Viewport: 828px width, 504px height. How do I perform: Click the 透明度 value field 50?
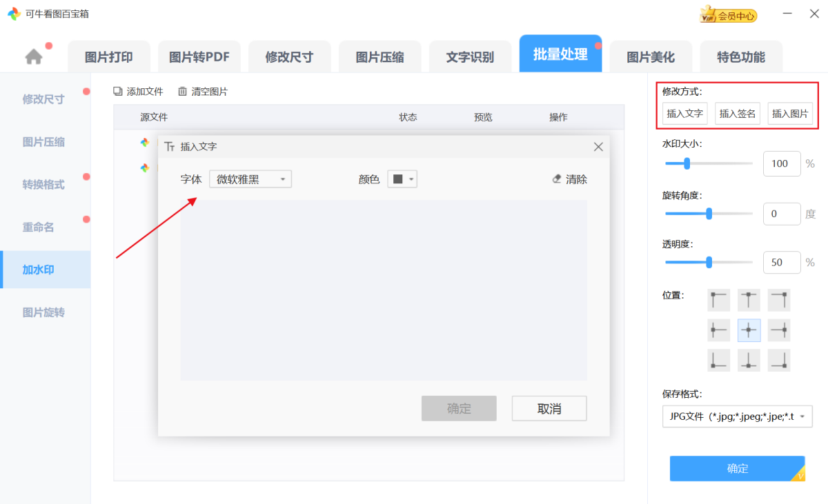pos(782,262)
